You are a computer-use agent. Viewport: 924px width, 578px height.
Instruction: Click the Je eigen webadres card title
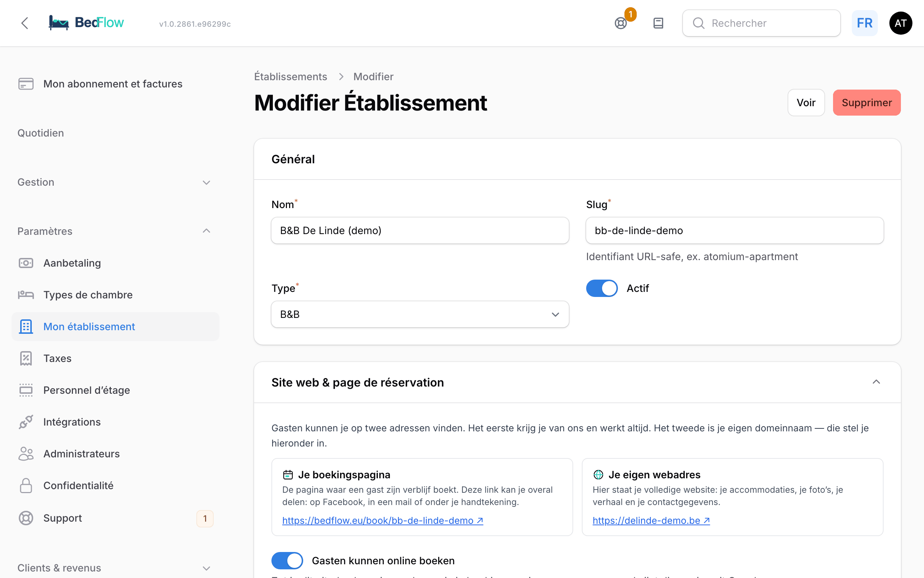point(654,475)
